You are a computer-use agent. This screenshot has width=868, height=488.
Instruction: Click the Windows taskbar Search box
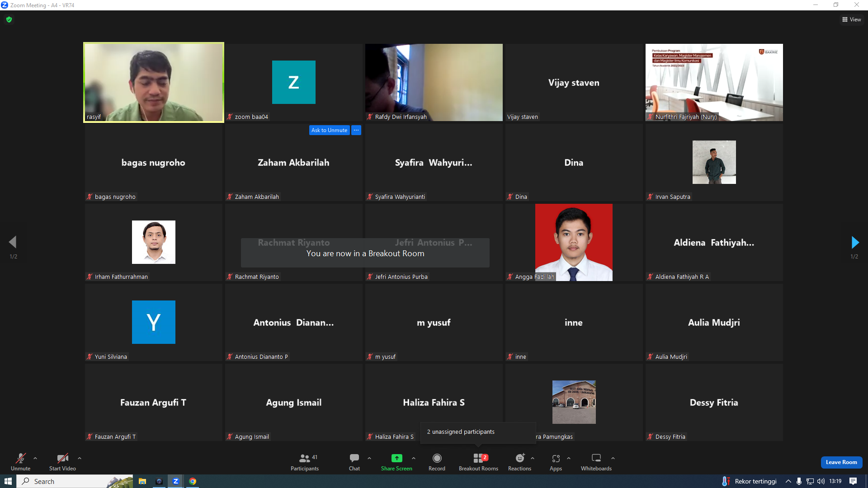[x=75, y=481]
